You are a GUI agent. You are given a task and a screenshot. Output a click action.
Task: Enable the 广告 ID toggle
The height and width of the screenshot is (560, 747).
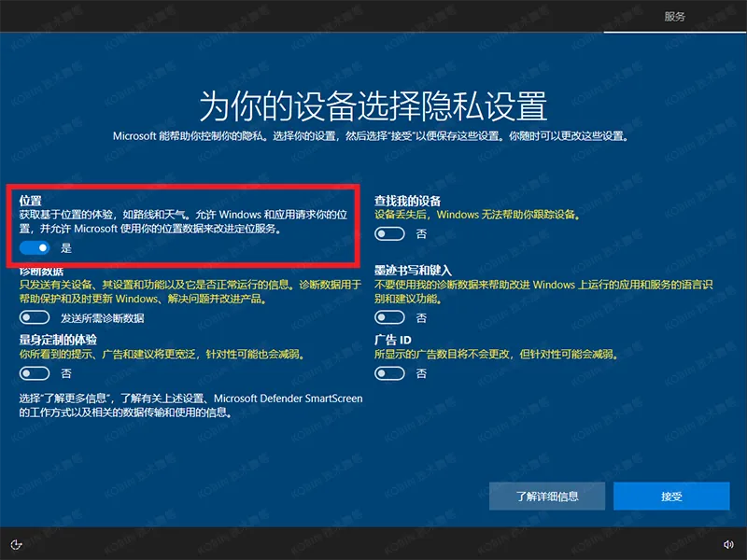(389, 372)
